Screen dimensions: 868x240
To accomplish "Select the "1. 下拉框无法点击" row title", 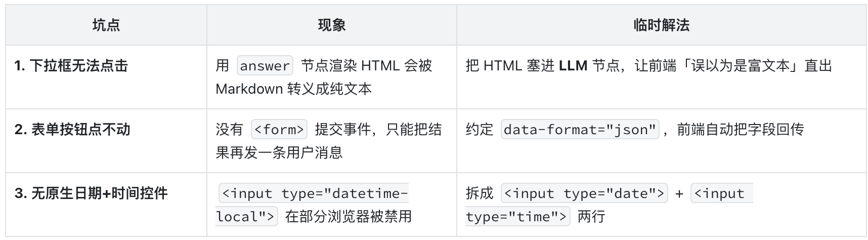I will click(71, 66).
